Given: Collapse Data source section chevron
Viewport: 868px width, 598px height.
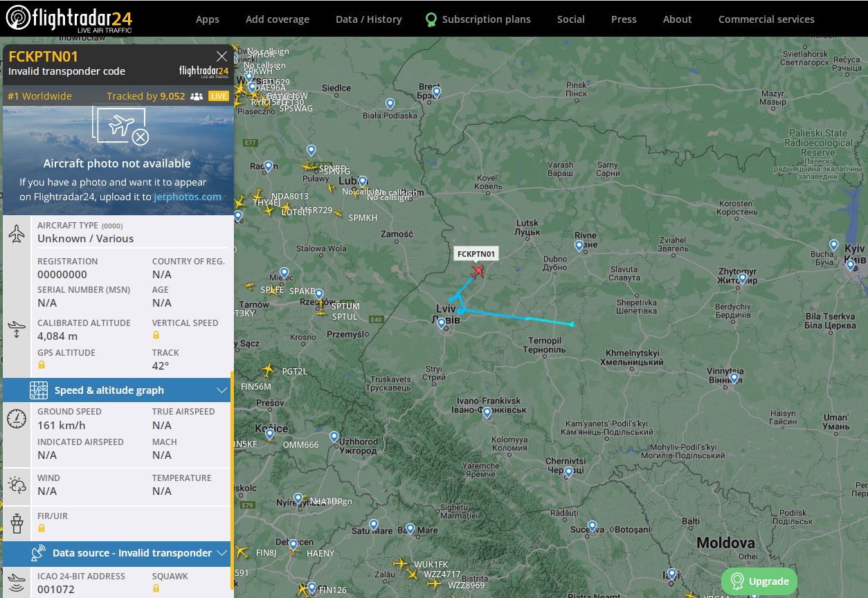Looking at the screenshot, I should click(x=221, y=553).
